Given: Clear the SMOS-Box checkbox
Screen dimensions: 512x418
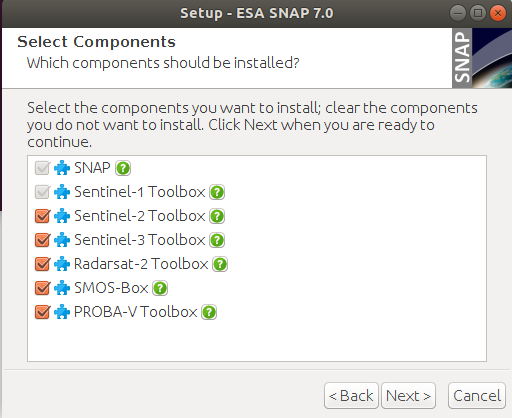Looking at the screenshot, I should tap(42, 288).
